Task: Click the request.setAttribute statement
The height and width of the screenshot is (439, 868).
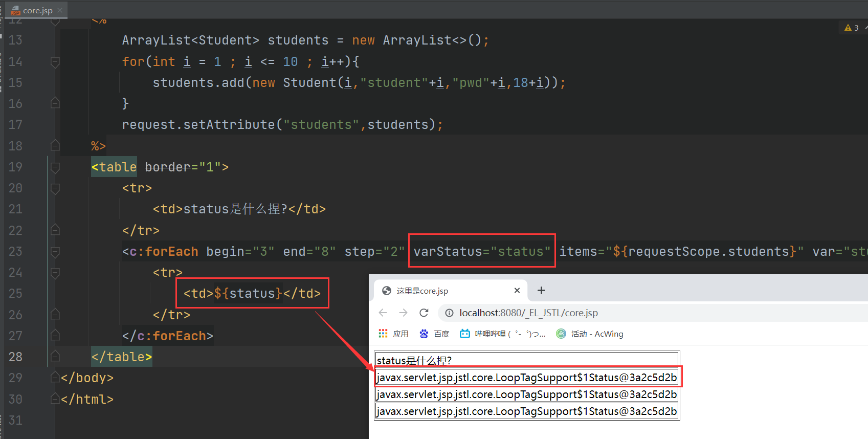Action: point(282,124)
